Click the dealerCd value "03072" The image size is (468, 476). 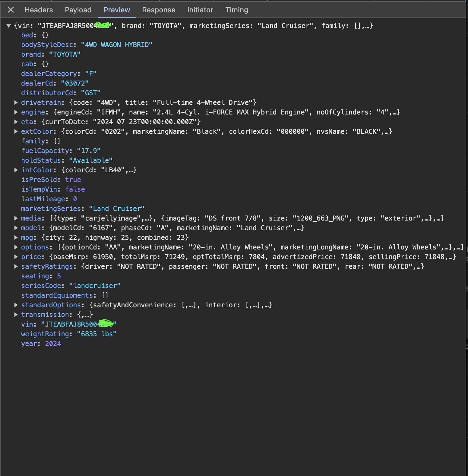pyautogui.click(x=75, y=83)
